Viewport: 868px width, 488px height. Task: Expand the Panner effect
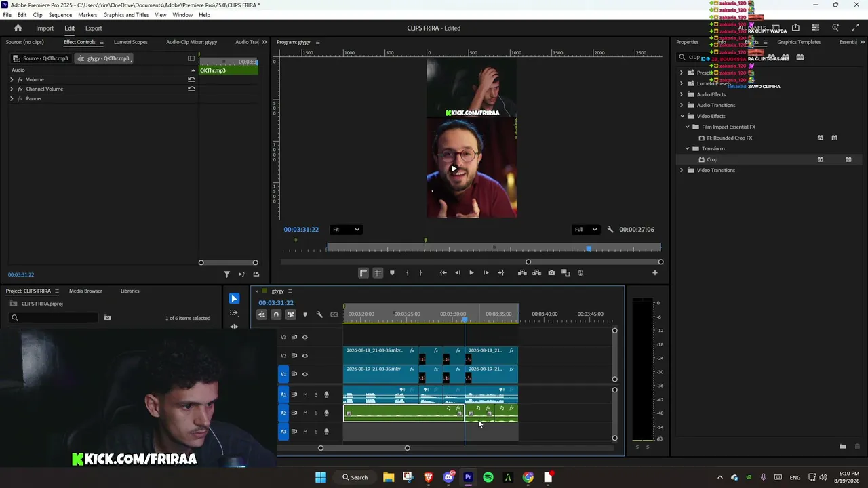point(12,98)
